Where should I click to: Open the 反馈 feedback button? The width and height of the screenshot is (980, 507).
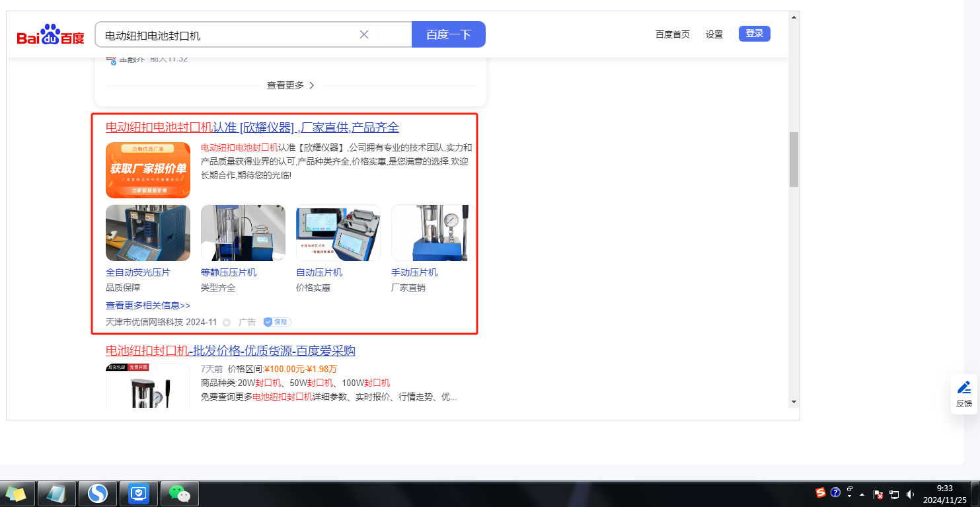964,394
